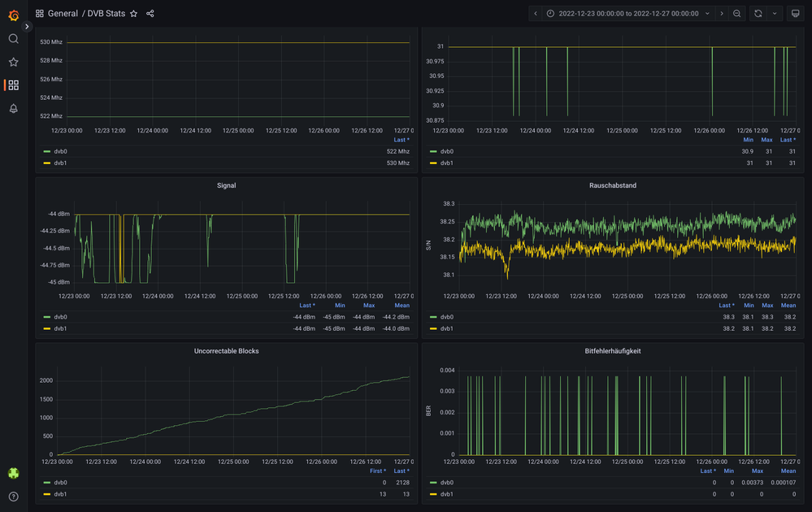Cycle view mode with the monitor icon
The width and height of the screenshot is (812, 512).
tap(795, 14)
